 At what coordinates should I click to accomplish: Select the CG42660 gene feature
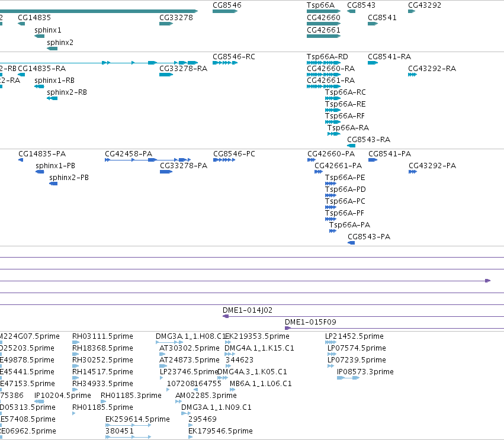click(x=323, y=24)
